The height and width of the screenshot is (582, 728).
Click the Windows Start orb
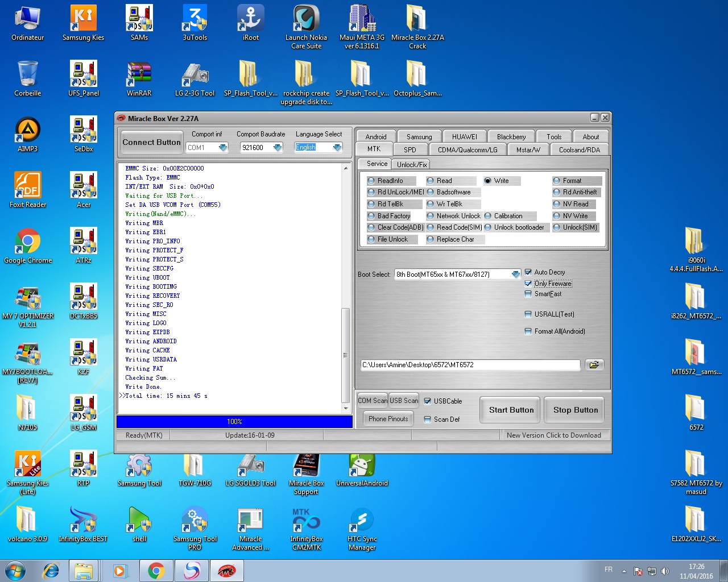coord(15,571)
